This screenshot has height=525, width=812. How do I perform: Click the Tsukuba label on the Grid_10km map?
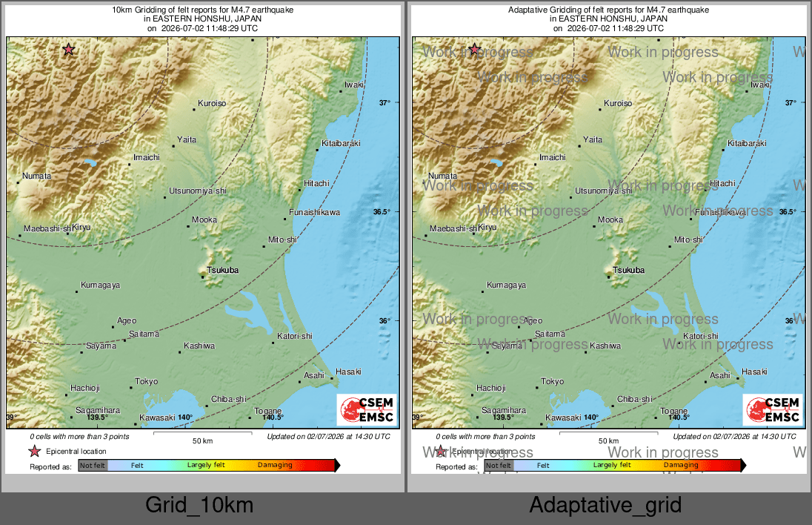(x=223, y=270)
